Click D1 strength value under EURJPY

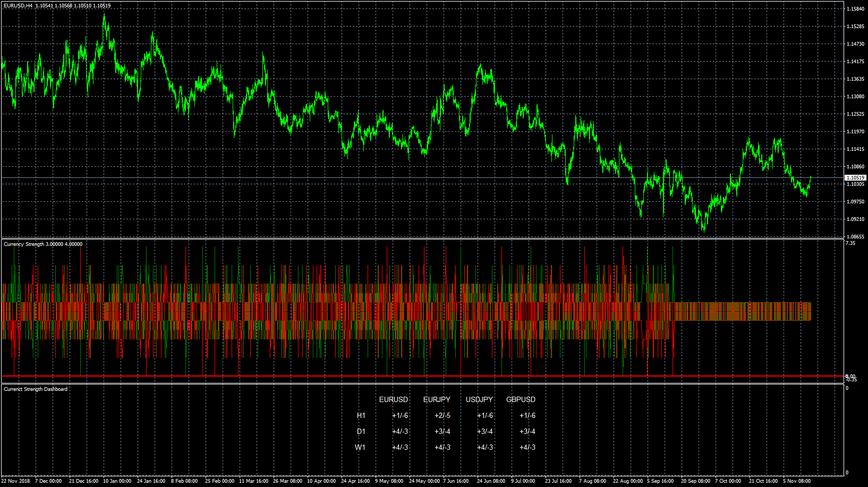[442, 431]
